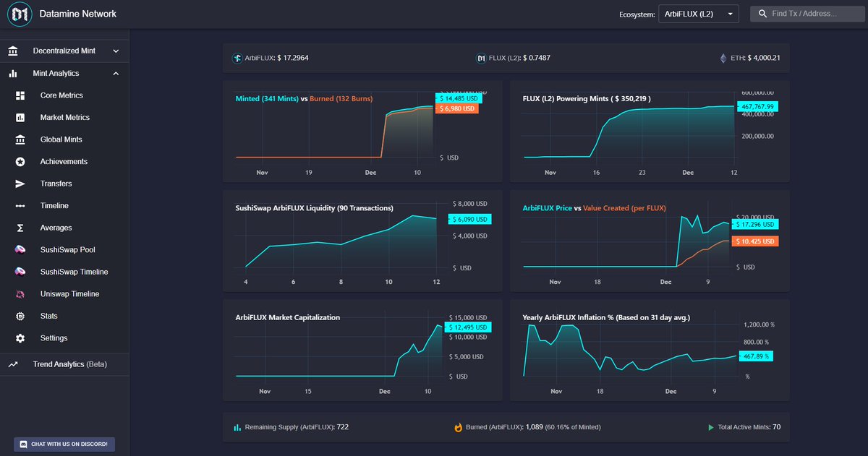Image resolution: width=868 pixels, height=456 pixels.
Task: Click the Mint Analytics bar chart icon
Action: click(13, 74)
